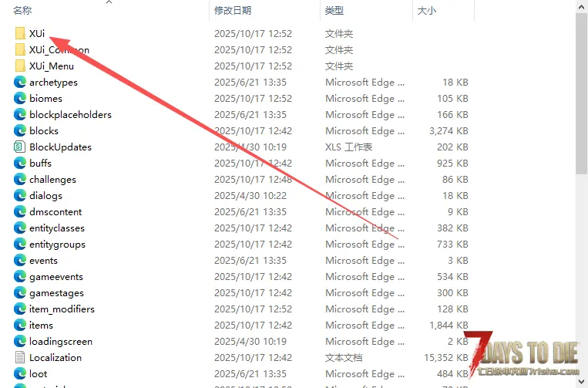This screenshot has height=388, width=588.
Task: Select the buffs file icon
Action: (20, 164)
